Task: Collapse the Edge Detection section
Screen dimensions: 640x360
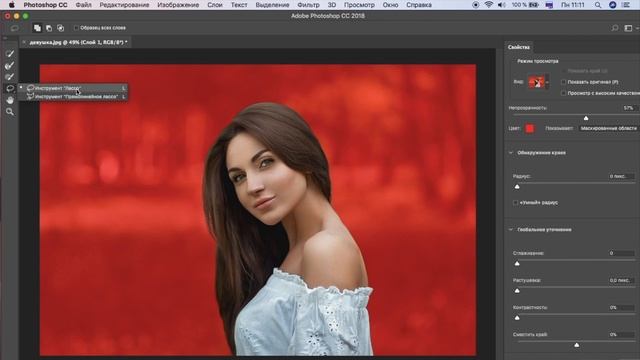Action: (x=511, y=153)
